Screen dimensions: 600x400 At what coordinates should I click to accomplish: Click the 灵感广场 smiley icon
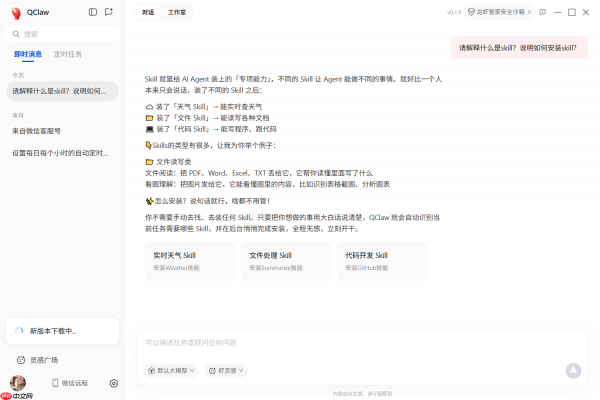tap(21, 360)
